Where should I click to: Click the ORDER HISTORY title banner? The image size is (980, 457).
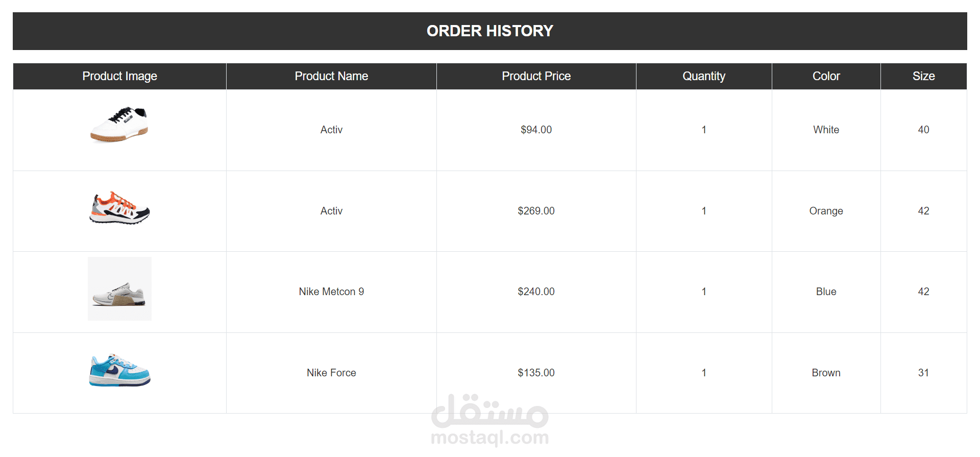click(x=489, y=31)
